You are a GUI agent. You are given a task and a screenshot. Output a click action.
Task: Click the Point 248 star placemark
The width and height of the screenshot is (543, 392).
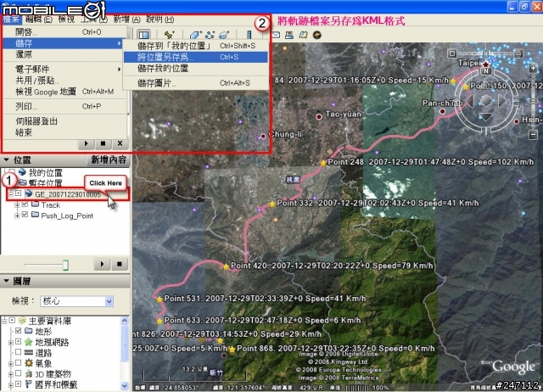coord(323,163)
